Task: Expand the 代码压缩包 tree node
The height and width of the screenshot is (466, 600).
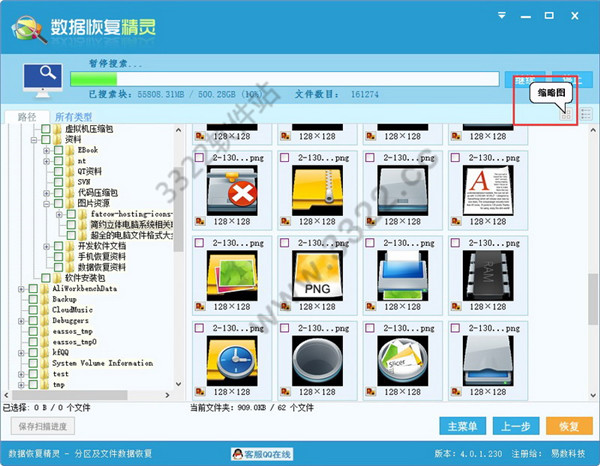Action: coord(46,193)
